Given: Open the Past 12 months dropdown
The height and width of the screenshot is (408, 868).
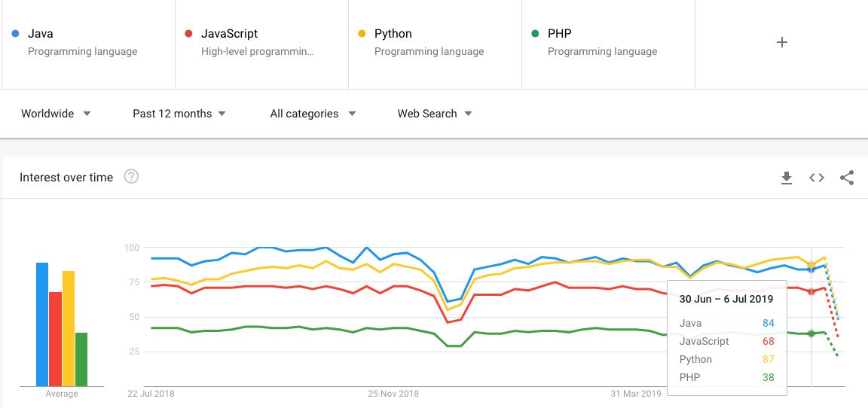Looking at the screenshot, I should coord(179,114).
